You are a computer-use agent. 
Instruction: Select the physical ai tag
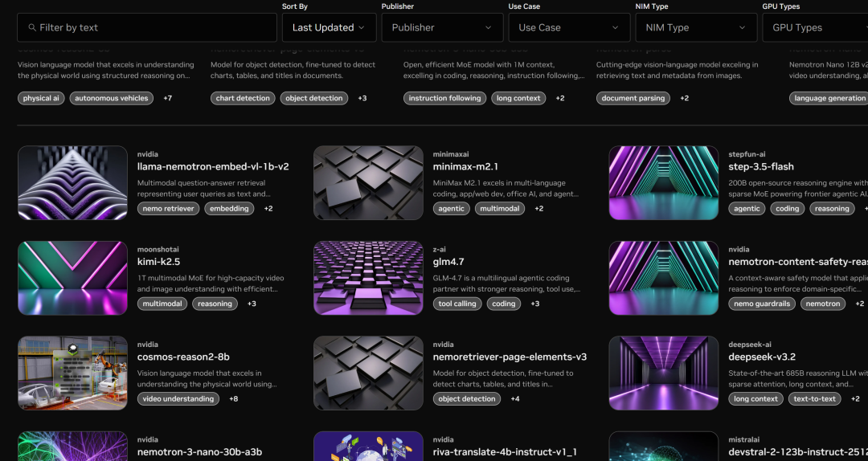[x=41, y=99]
